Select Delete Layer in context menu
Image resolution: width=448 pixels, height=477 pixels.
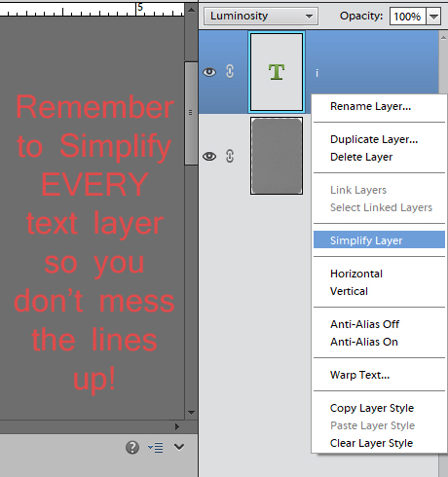(x=361, y=157)
